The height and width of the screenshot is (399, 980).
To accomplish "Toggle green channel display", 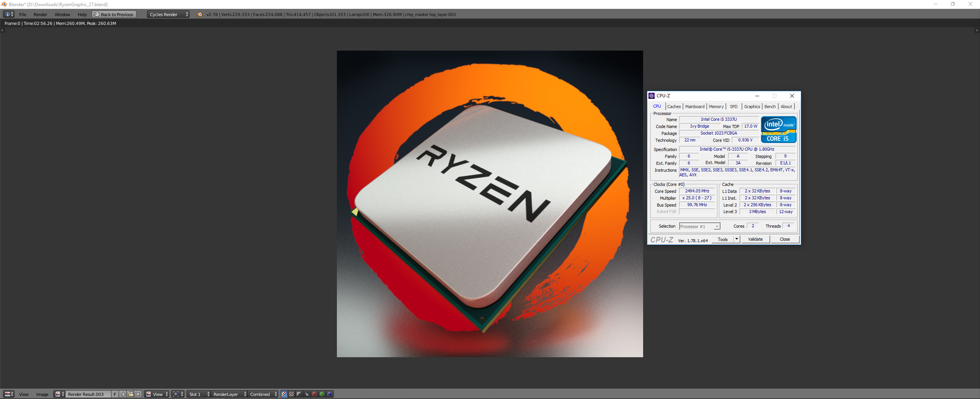I will coord(322,394).
